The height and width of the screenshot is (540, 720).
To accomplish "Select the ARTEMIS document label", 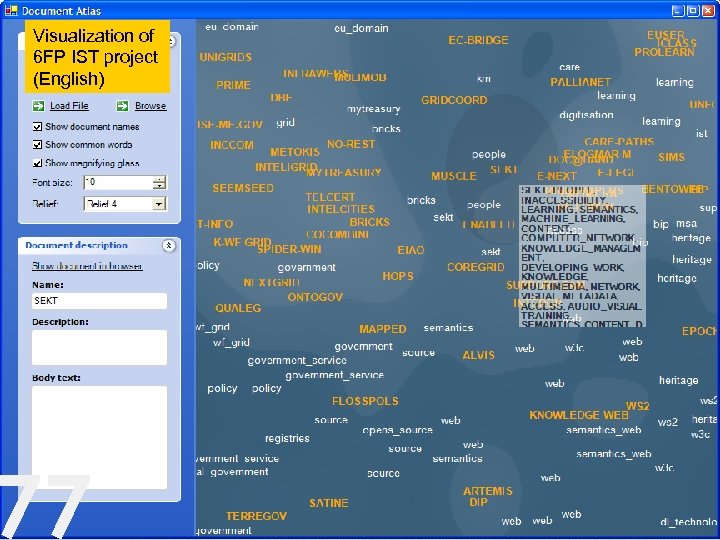I will point(488,491).
